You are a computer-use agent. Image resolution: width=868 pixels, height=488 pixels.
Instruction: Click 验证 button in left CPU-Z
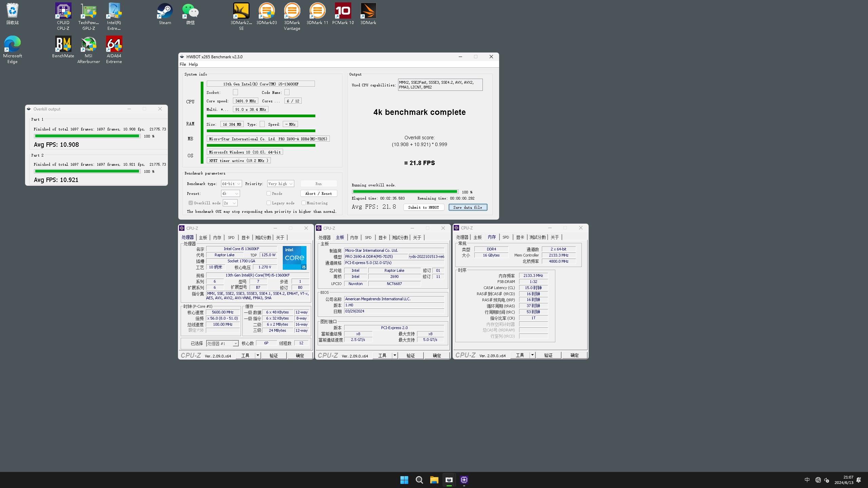(274, 355)
